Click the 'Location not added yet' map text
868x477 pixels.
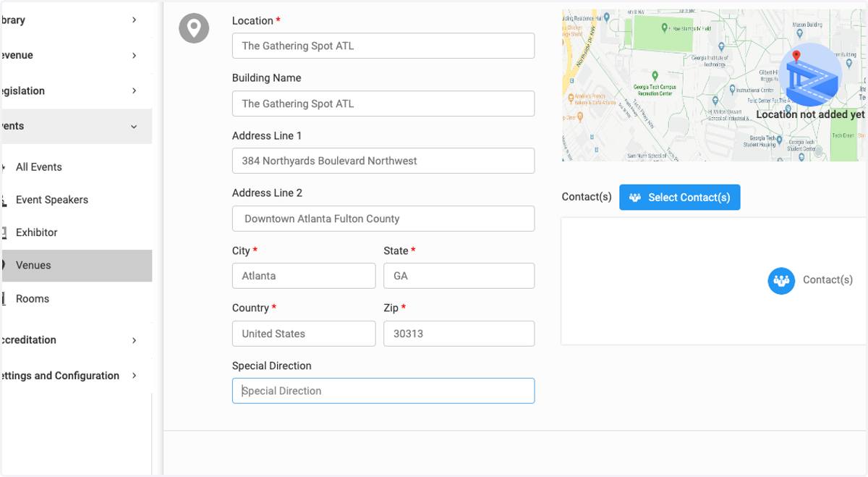tap(810, 114)
